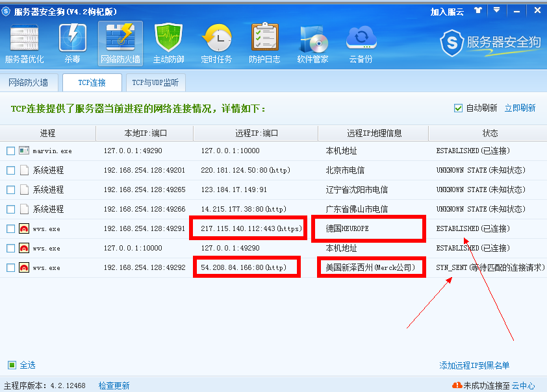Click the 云中心 cloud center link
Viewport: 547px width, 392px height.
point(523,386)
